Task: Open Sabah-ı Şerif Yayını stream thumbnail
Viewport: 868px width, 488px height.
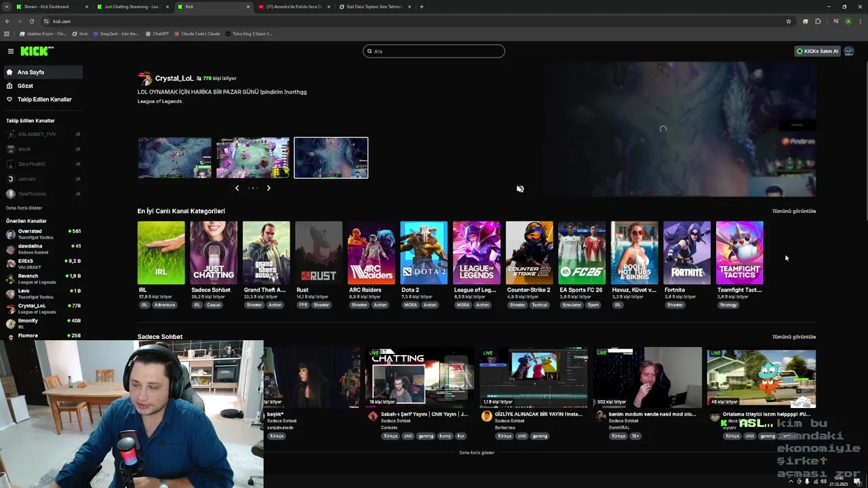Action: pyautogui.click(x=420, y=378)
